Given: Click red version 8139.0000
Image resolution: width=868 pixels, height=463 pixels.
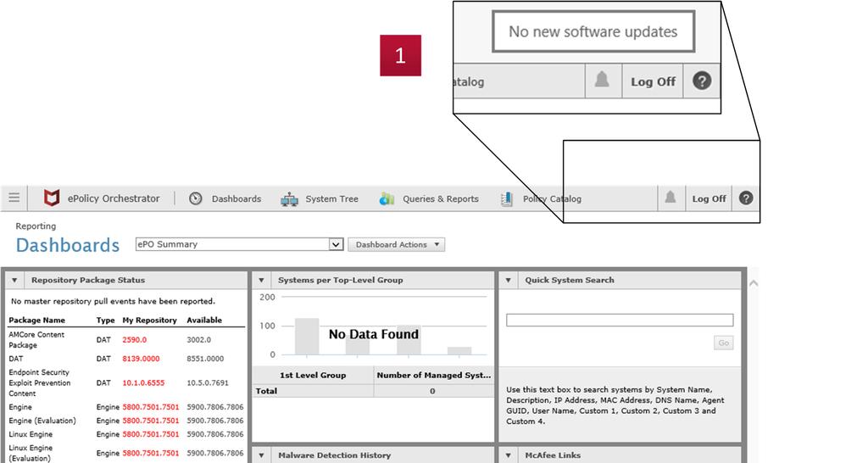Looking at the screenshot, I should click(141, 359).
